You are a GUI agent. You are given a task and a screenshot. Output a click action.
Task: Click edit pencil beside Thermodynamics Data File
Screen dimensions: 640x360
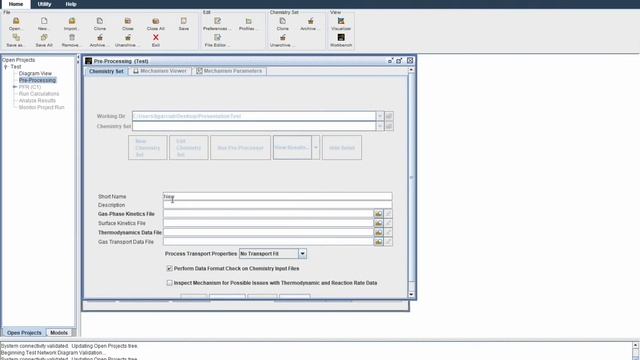(x=388, y=233)
